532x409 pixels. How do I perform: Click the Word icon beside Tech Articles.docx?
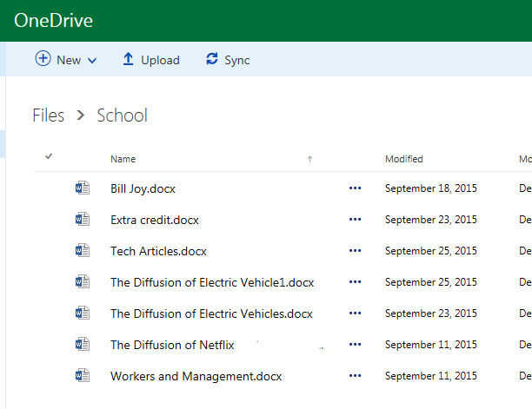(x=83, y=250)
